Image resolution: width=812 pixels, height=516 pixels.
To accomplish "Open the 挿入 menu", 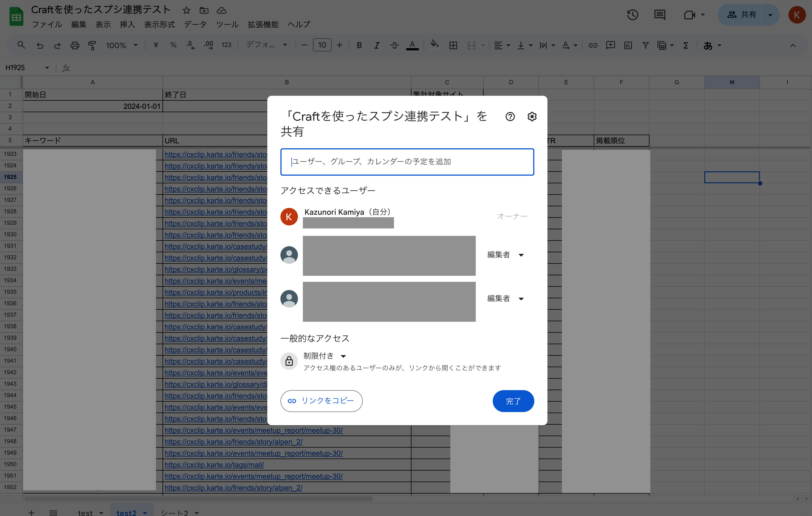I will (127, 24).
